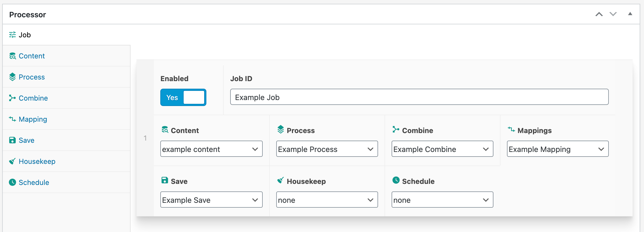644x232 pixels.
Task: Click the row number 1 handle
Action: (145, 138)
